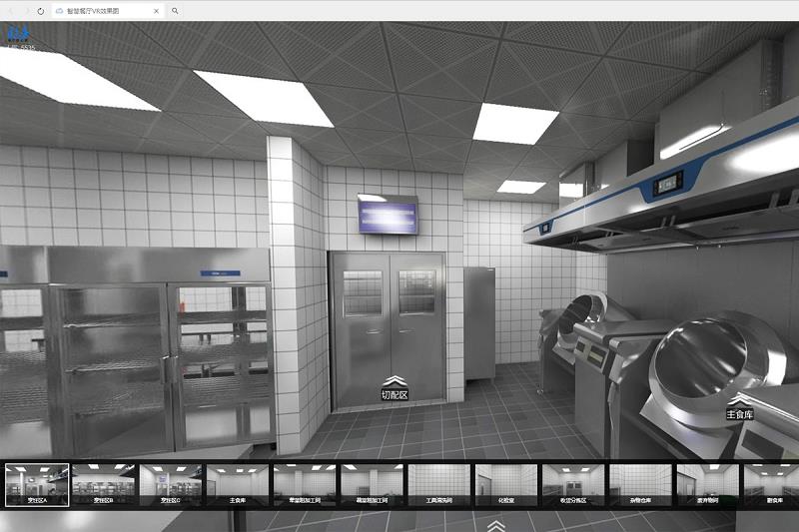Screen dimensions: 799x532
Task: Select the fifth scene thumbnail, 加工间
Action: click(305, 485)
